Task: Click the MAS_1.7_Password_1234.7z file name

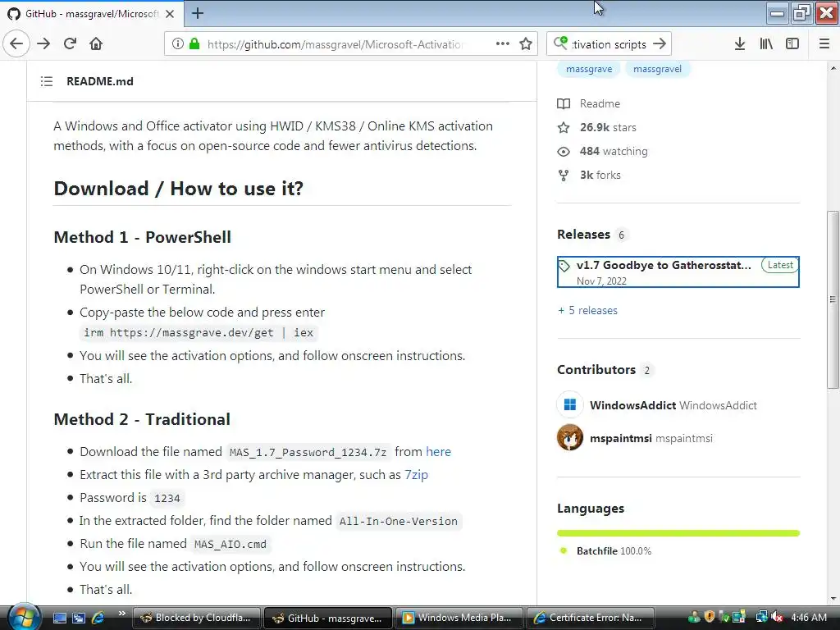Action: coord(308,452)
